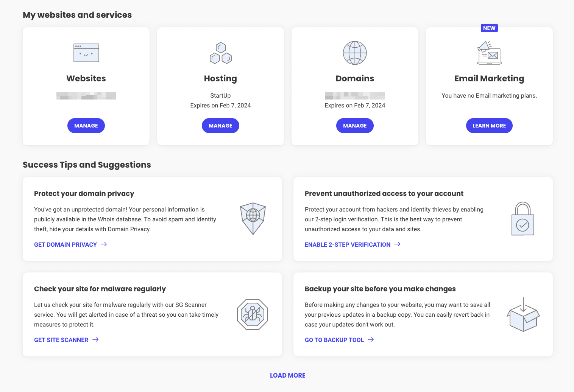Open GET DOMAIN PRIVACY link
Image resolution: width=574 pixels, height=392 pixels.
65,244
